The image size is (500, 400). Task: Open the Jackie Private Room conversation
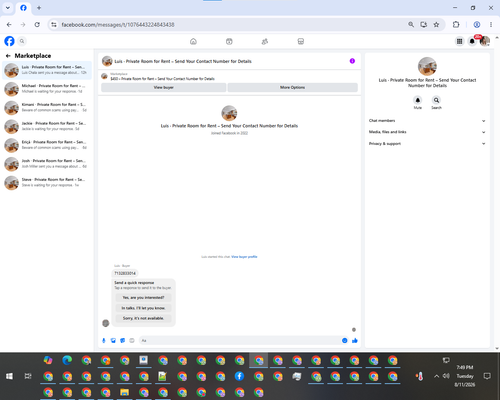[47, 126]
